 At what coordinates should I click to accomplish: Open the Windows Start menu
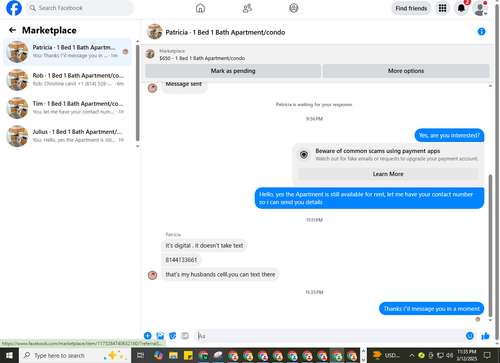point(9,355)
